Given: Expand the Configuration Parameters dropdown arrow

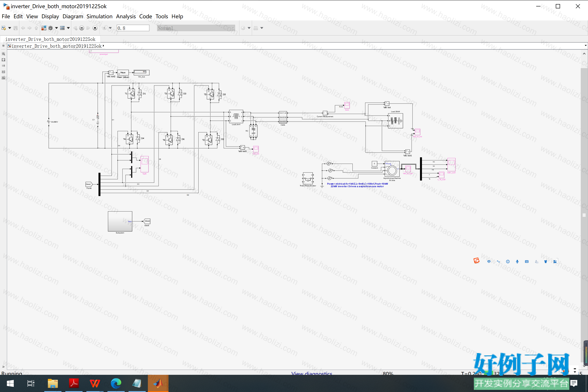Looking at the screenshot, I should [x=57, y=28].
